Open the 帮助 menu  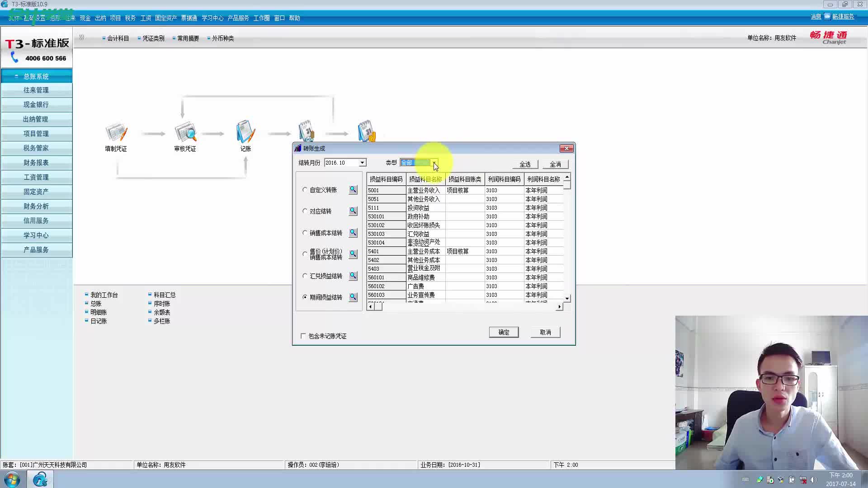point(294,18)
